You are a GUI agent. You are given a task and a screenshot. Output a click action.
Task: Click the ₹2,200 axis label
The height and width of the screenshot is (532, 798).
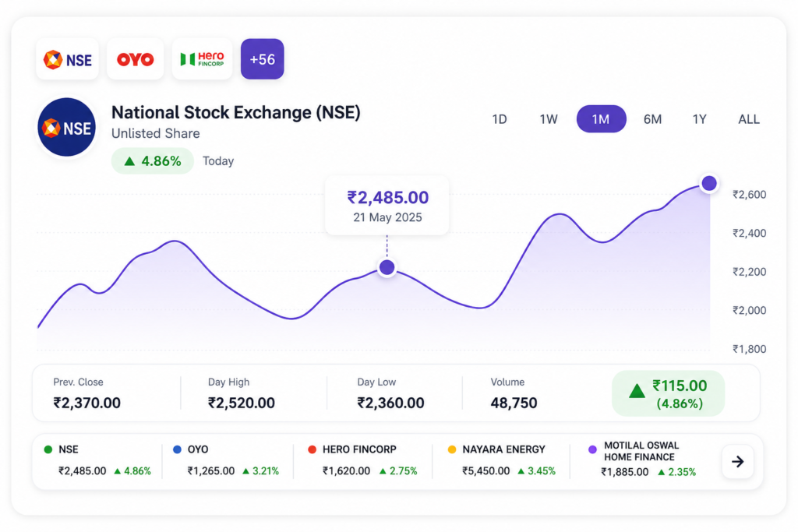pyautogui.click(x=749, y=272)
